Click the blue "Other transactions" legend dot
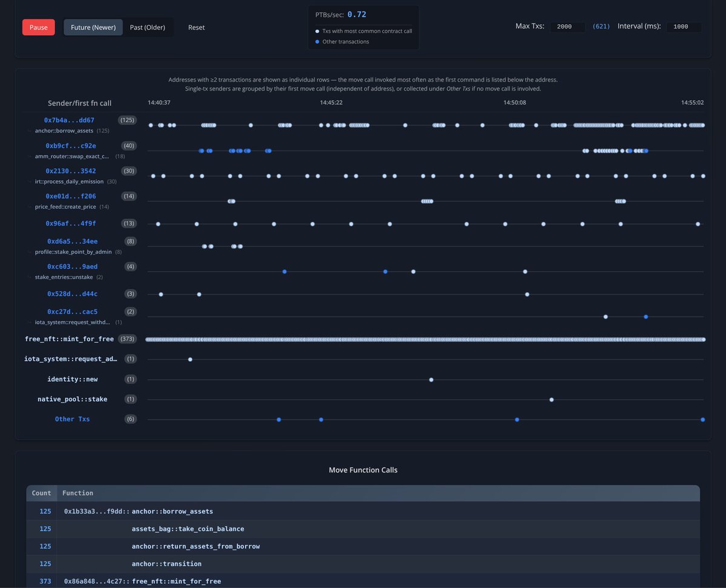 pyautogui.click(x=317, y=41)
